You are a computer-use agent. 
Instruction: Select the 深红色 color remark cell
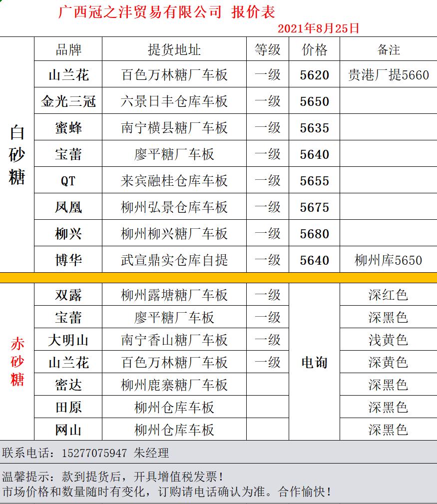tap(388, 295)
